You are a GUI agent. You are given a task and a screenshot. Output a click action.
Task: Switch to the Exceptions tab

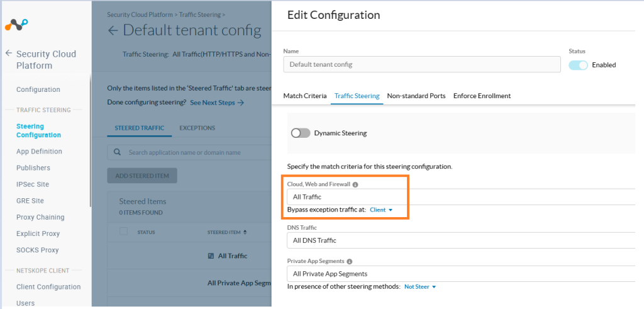[197, 128]
